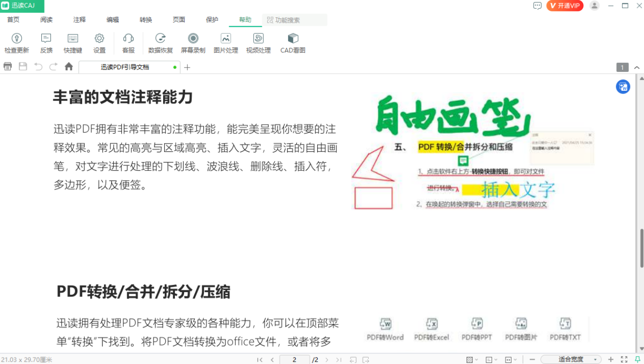The width and height of the screenshot is (644, 364).
Task: Open the 反馈 (Feedback) tool
Action: (46, 43)
